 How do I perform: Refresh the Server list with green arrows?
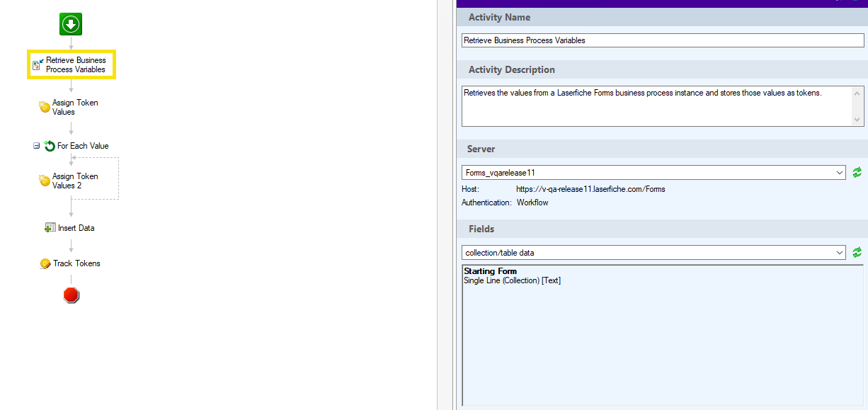coord(857,172)
